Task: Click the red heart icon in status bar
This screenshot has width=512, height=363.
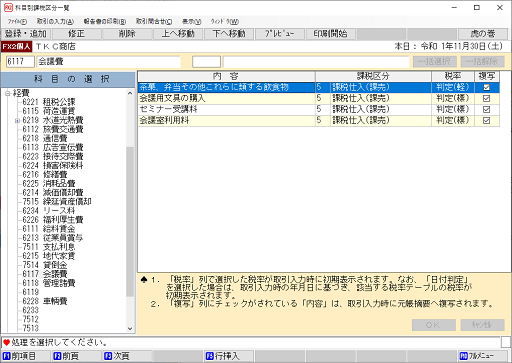Action: 6,342
